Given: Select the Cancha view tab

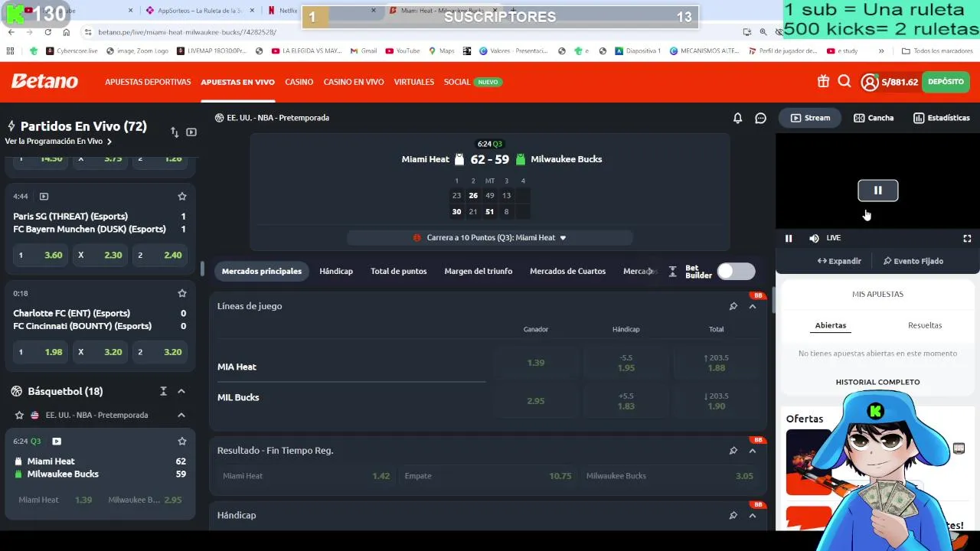Looking at the screenshot, I should click(x=874, y=118).
